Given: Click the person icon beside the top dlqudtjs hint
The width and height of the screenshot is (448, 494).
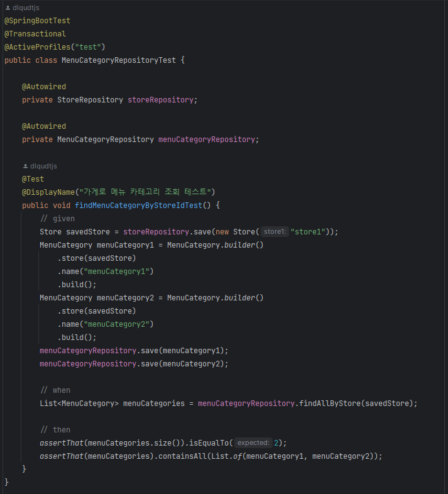Looking at the screenshot, I should (x=8, y=8).
